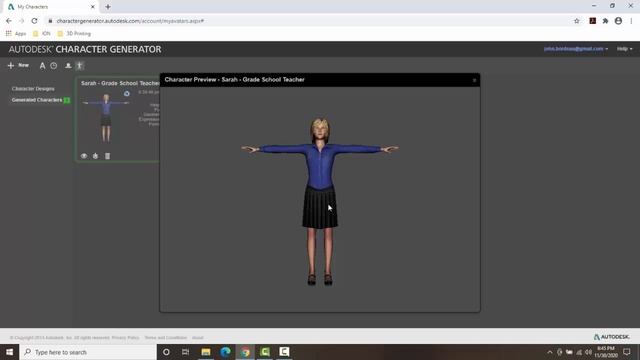Click the Sarah - Grade School Teacher thumbnail
Screen dimensions: 640x360
106,118
